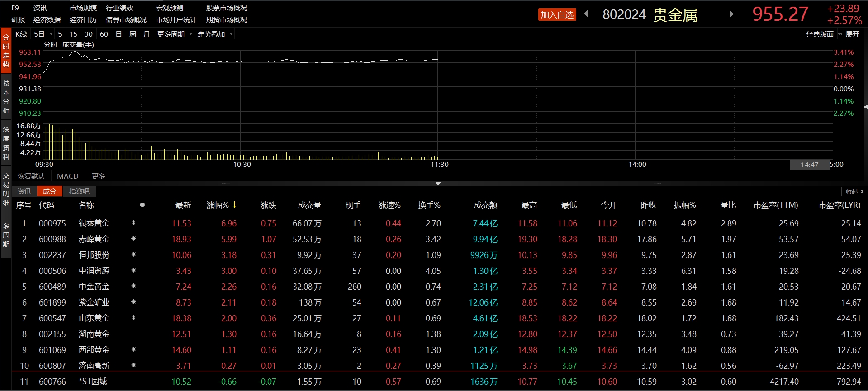
Task: Toggle the MACD indicator
Action: click(x=67, y=176)
